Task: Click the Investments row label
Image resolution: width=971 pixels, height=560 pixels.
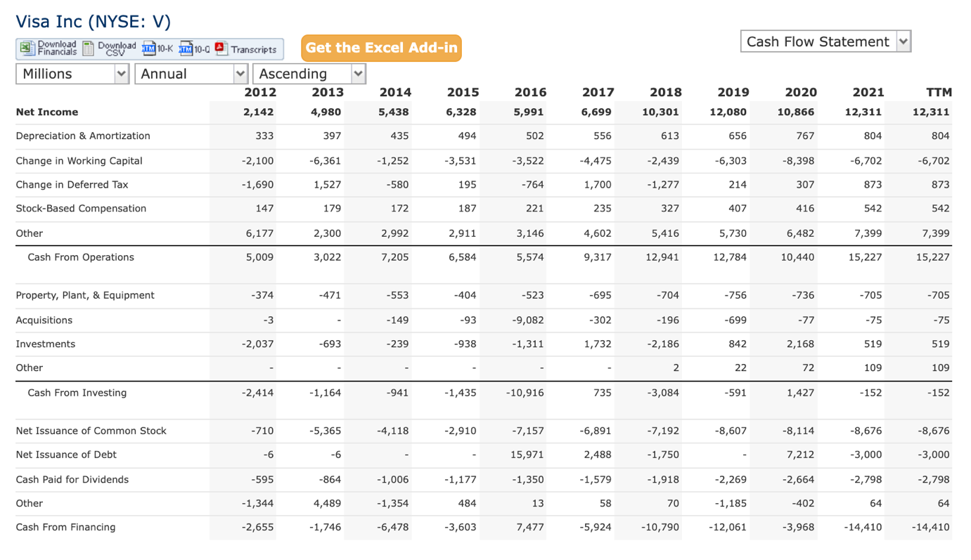Action: 45,344
